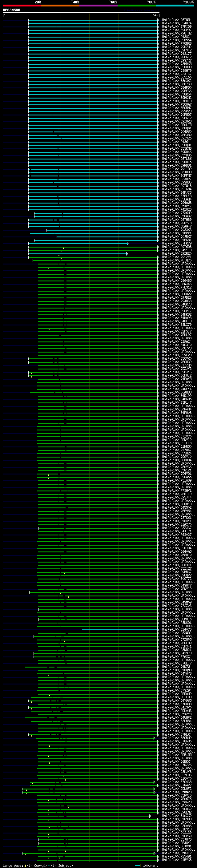Select label UniRef100_O65160
Screen dimensions: 197x868
pos(177,78)
